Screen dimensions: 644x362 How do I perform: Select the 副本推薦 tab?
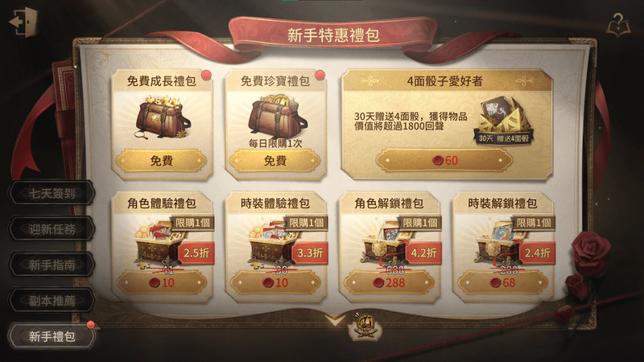tap(52, 300)
